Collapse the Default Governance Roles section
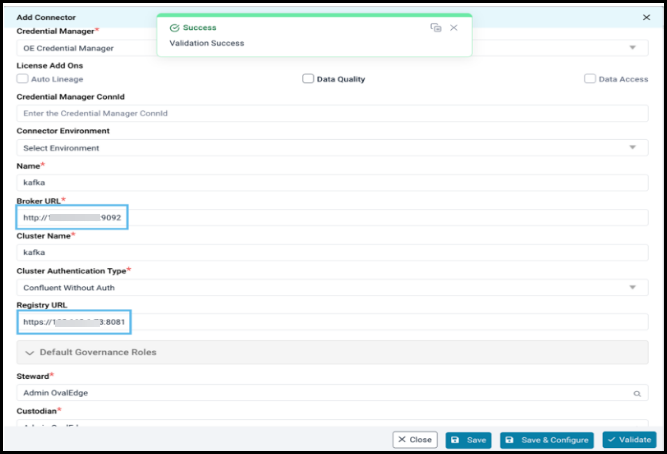667x454 pixels. [x=30, y=352]
